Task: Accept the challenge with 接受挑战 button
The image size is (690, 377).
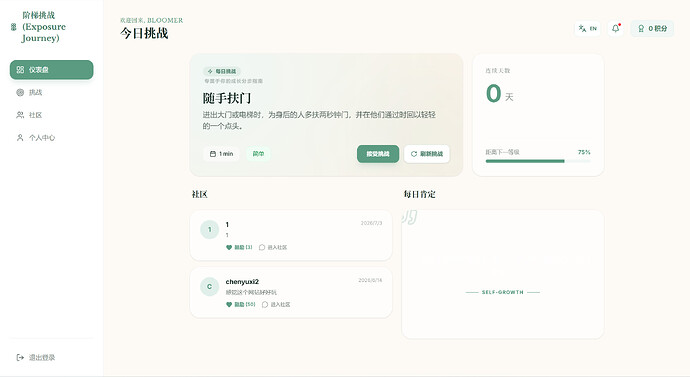Action: (378, 154)
